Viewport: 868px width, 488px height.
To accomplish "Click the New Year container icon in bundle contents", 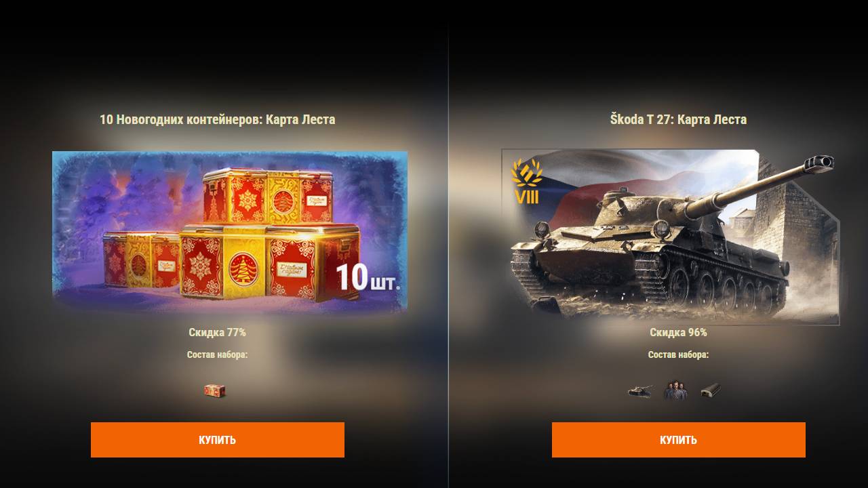I will click(214, 390).
